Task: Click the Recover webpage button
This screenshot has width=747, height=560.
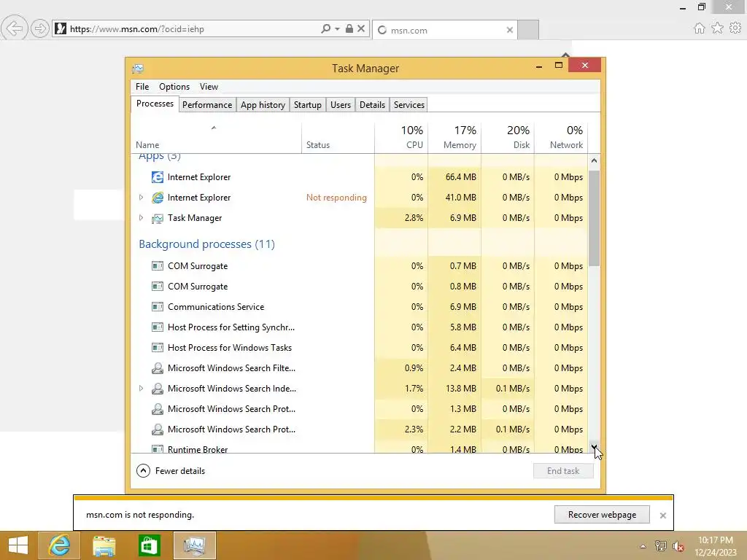Action: (x=602, y=515)
